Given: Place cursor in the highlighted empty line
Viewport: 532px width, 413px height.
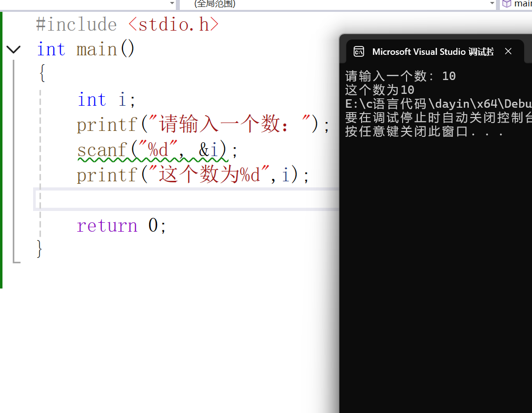Looking at the screenshot, I should (187, 199).
